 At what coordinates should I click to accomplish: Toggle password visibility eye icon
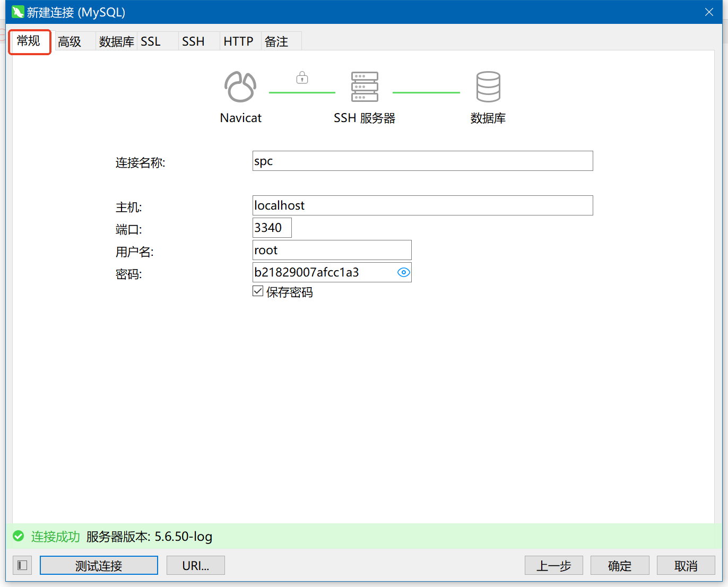click(x=403, y=272)
